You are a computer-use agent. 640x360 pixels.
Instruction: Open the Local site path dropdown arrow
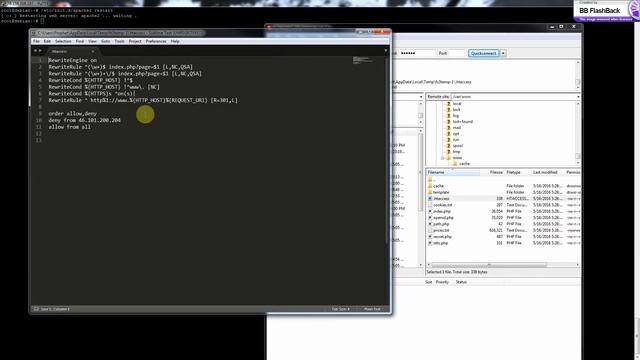pyautogui.click(x=421, y=97)
